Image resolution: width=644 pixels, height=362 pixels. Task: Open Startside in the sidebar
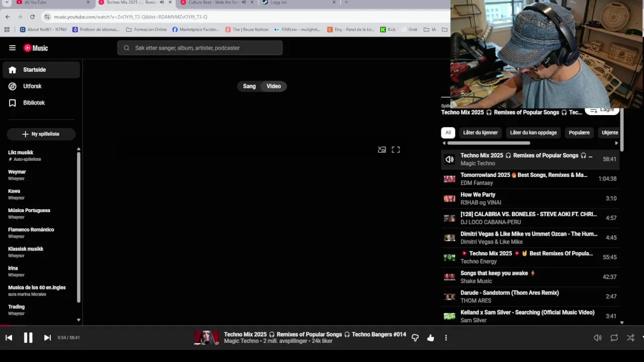pos(41,70)
